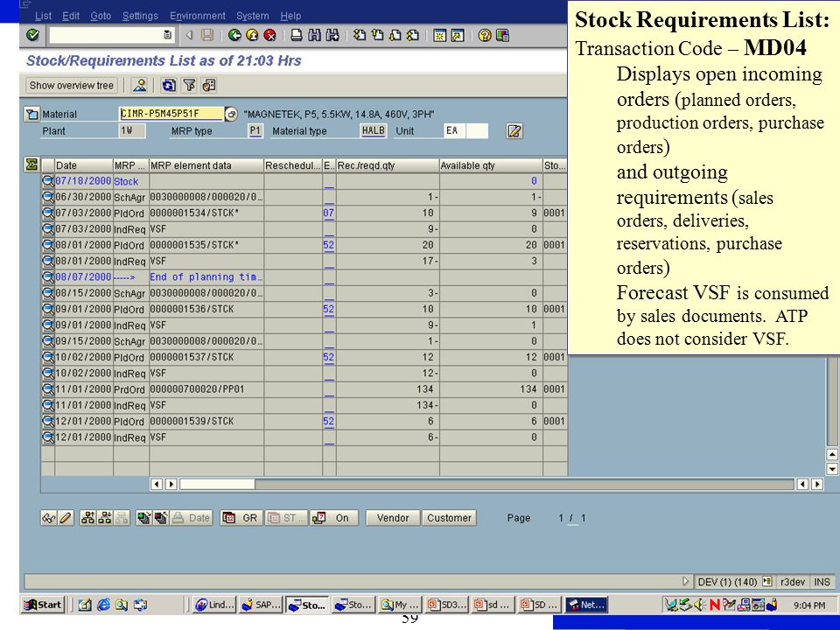Open details icon for 11/01/2000 PrdOrd row
The height and width of the screenshot is (630, 840).
(48, 388)
